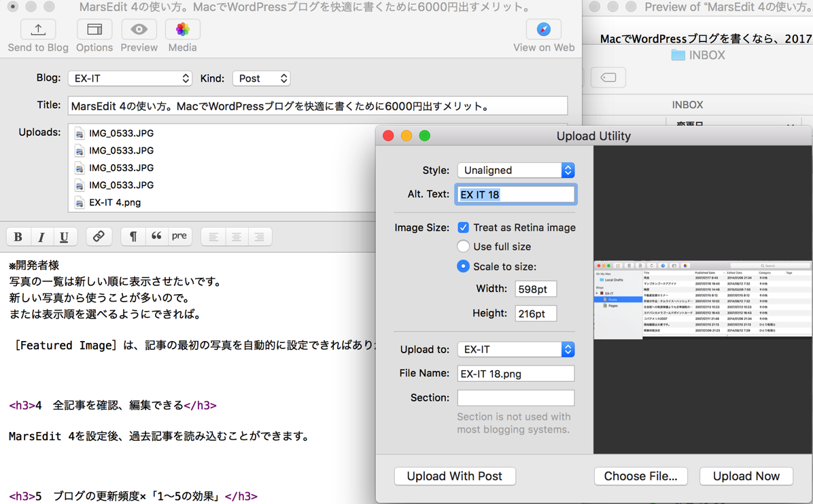Screen dimensions: 813x504
Task: Click the Send to Blog label
Action: click(x=38, y=47)
